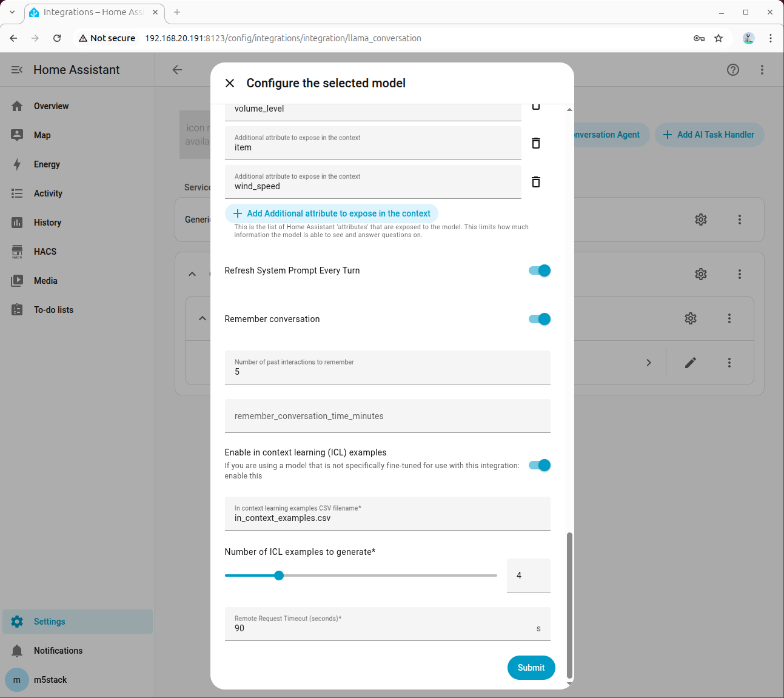
Task: Add Additional attribute to expose in the context
Action: tap(332, 213)
